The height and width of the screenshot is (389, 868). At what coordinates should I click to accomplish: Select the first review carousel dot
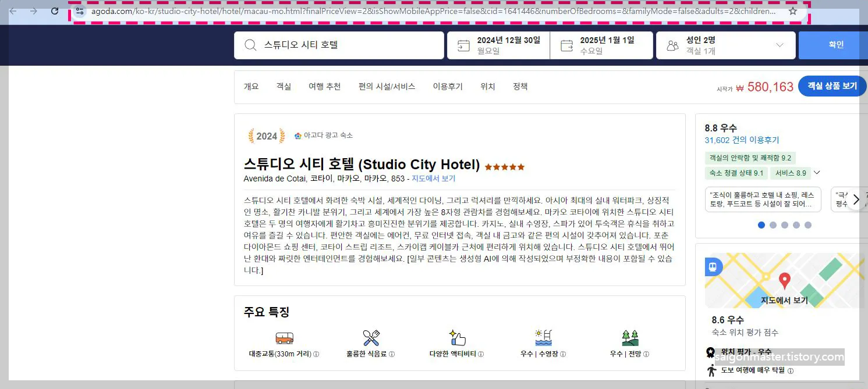[761, 224]
